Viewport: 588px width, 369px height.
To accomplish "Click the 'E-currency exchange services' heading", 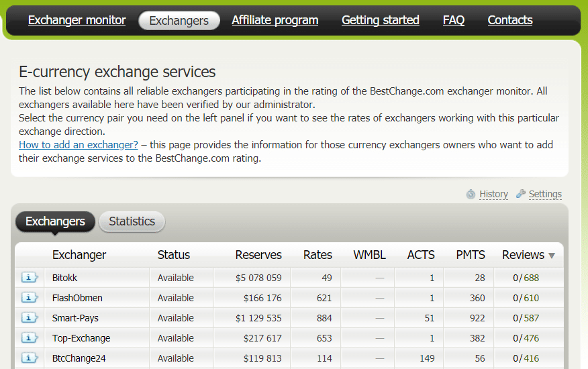I will [x=117, y=72].
